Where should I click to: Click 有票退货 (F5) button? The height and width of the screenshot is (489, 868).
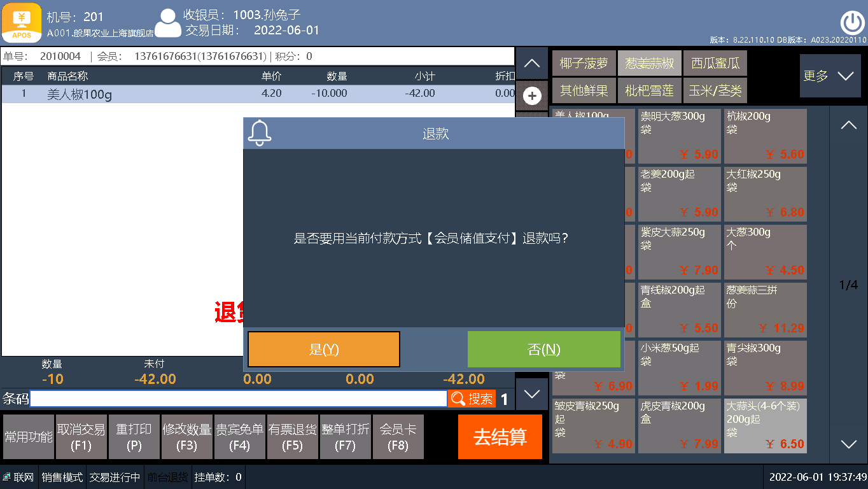(293, 437)
